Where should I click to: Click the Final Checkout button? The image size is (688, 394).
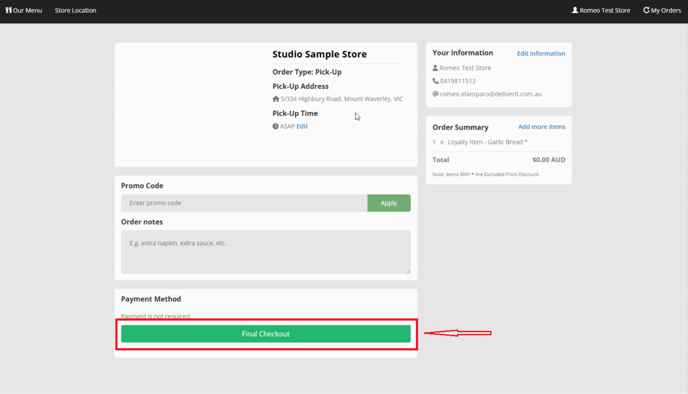pos(266,334)
